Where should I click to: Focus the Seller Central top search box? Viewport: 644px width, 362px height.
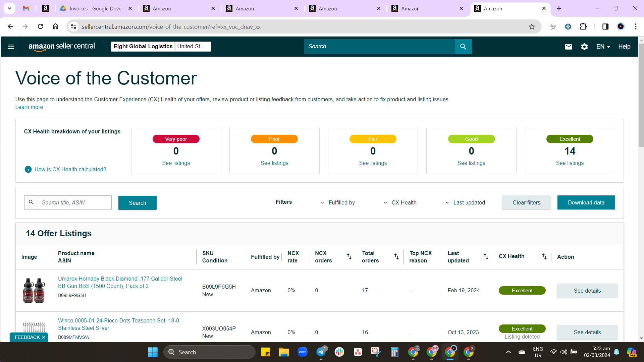click(380, 47)
